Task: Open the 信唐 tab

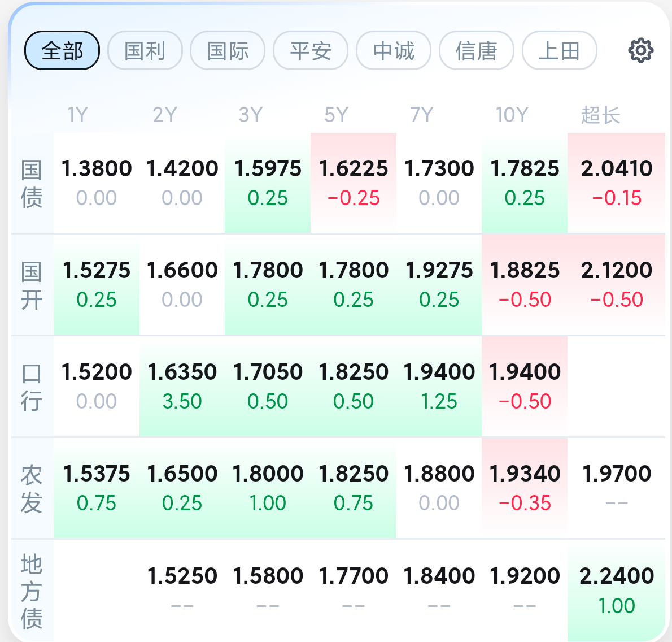Action: click(x=477, y=51)
